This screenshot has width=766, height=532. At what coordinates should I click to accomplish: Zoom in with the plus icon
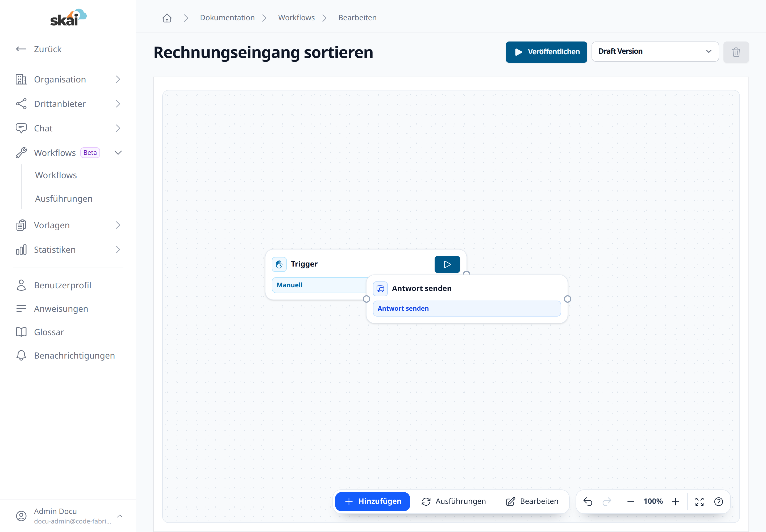(x=676, y=502)
